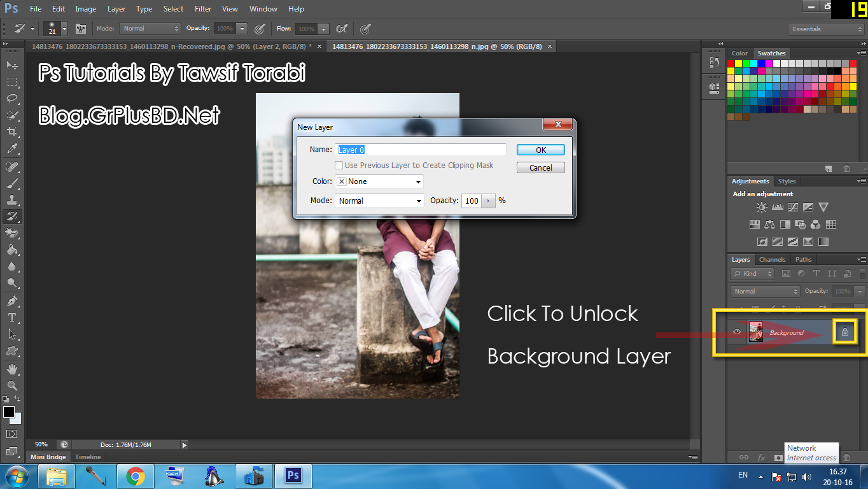The height and width of the screenshot is (489, 868).
Task: Add a Color Balance adjustment
Action: click(770, 224)
